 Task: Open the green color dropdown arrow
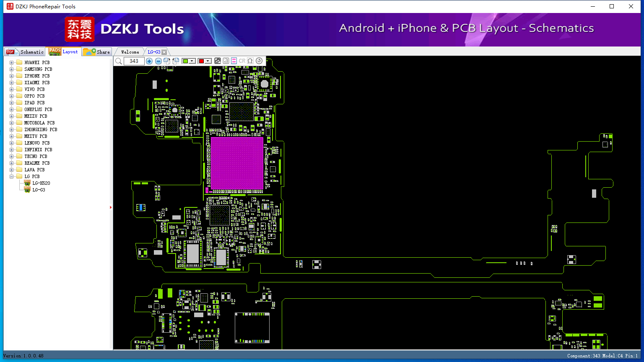pos(192,61)
